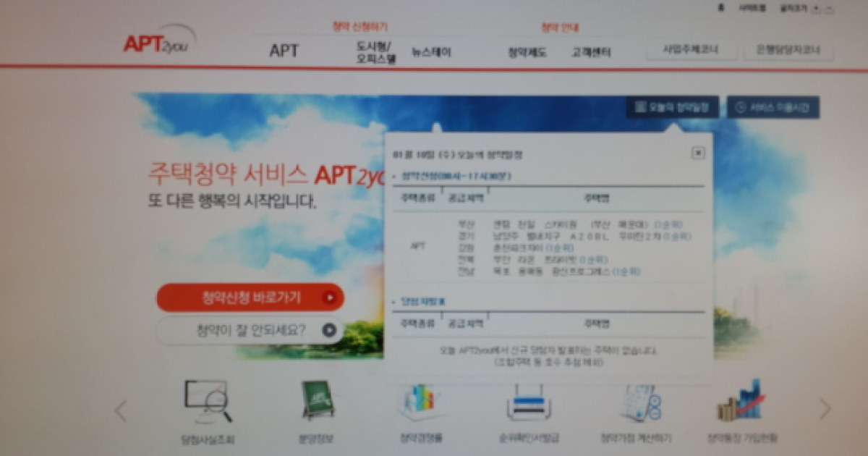Click the 청약이 잘 안되세요? button
The height and width of the screenshot is (456, 868).
coord(250,330)
